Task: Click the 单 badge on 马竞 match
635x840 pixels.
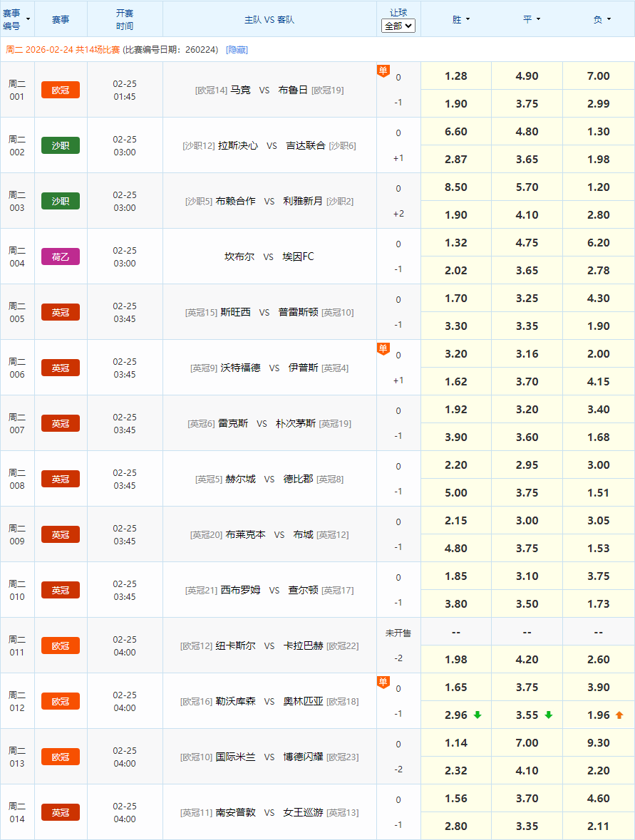Action: point(383,71)
